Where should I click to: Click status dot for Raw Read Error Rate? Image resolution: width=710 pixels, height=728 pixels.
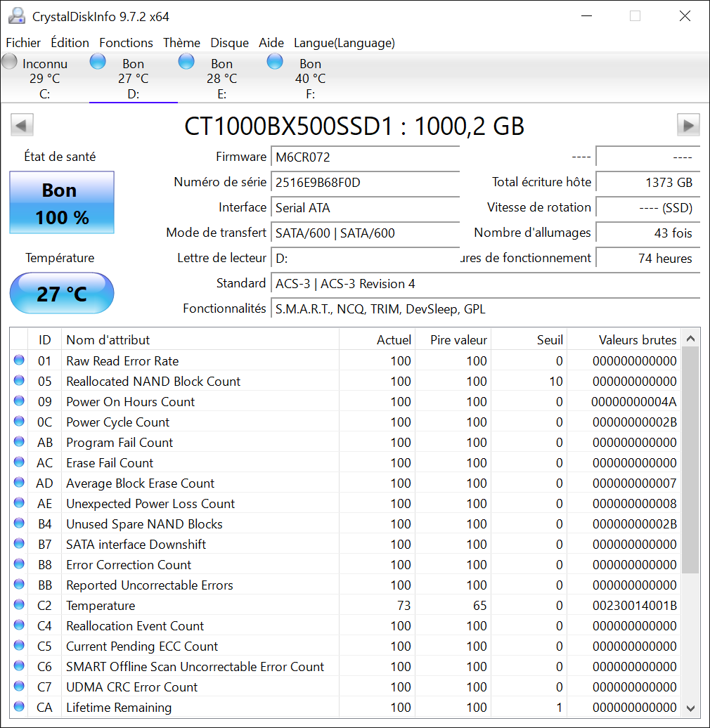tap(19, 360)
